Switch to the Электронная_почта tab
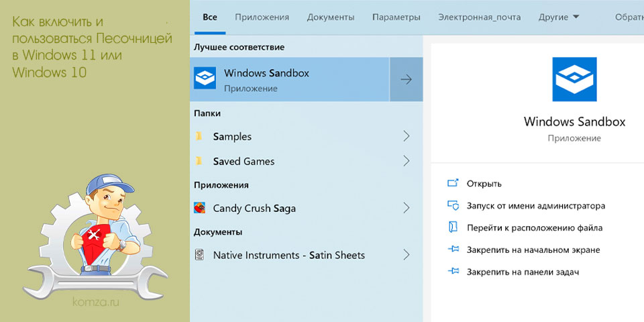The image size is (644, 322). click(479, 17)
